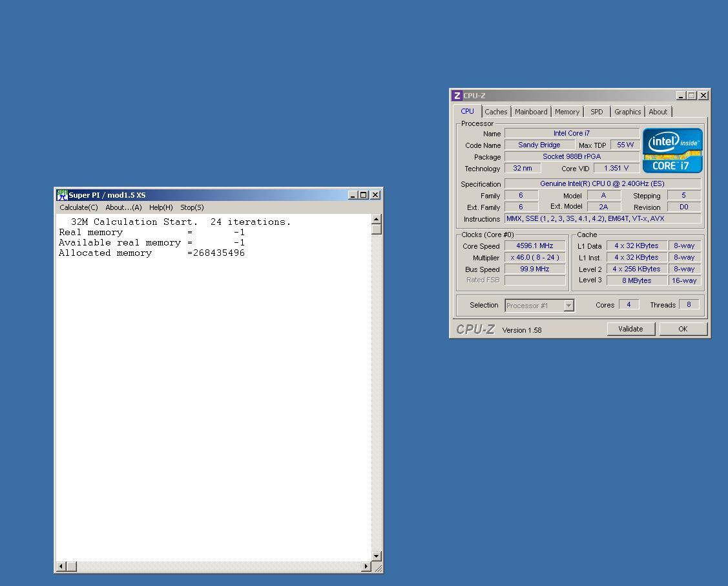The height and width of the screenshot is (586, 728).
Task: Click the empty Rated FSB field
Action: (535, 280)
